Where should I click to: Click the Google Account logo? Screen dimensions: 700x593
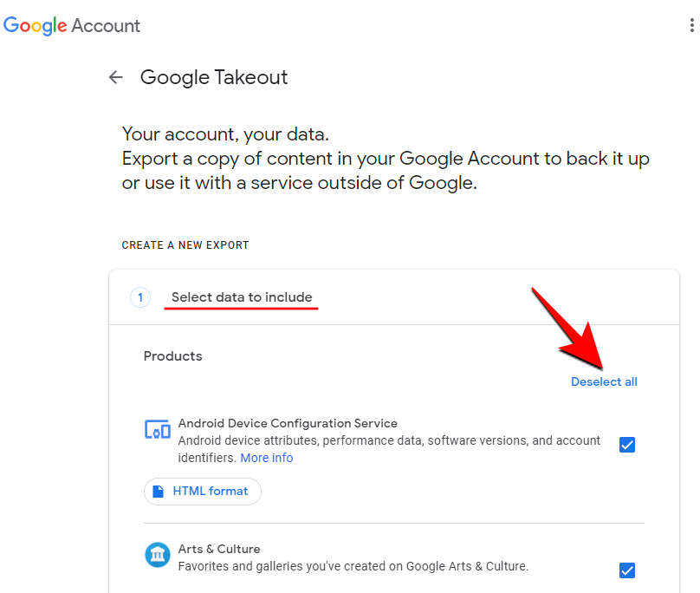click(x=72, y=25)
